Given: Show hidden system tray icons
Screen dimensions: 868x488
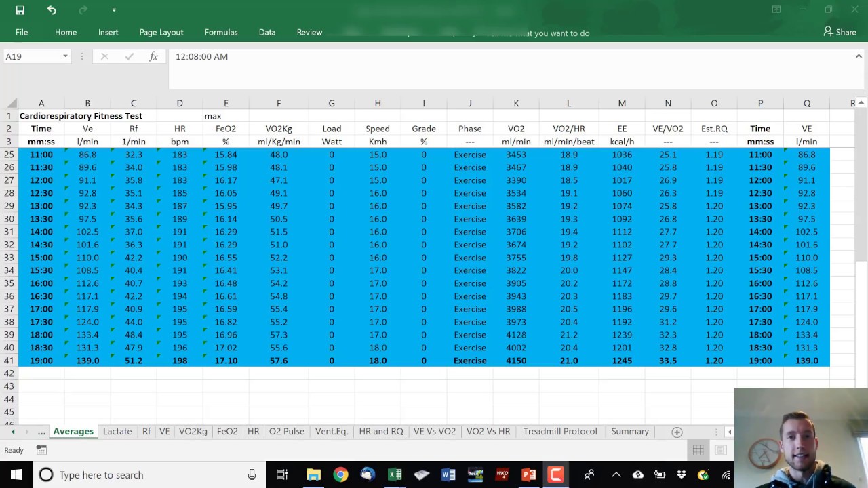Looking at the screenshot, I should coord(616,474).
